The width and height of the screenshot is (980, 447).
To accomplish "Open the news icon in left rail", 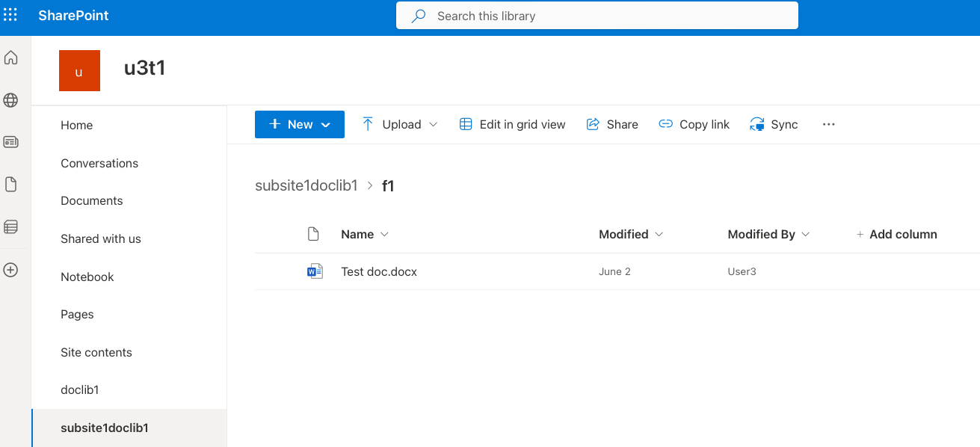I will (10, 142).
